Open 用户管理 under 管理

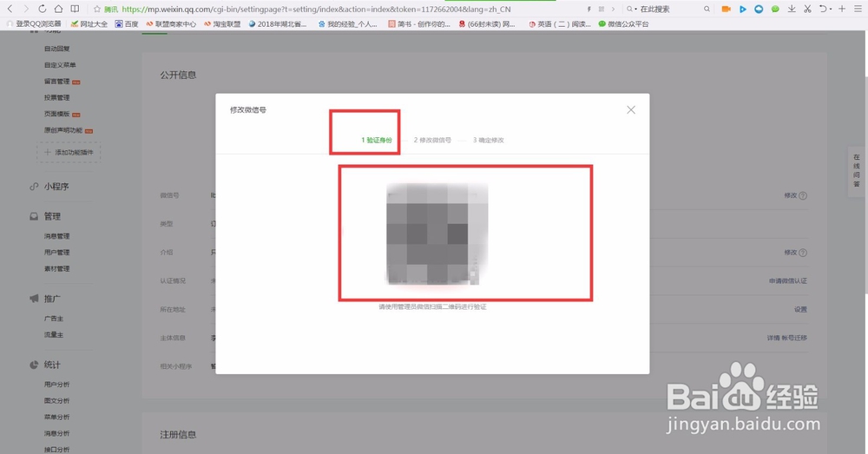(x=57, y=253)
